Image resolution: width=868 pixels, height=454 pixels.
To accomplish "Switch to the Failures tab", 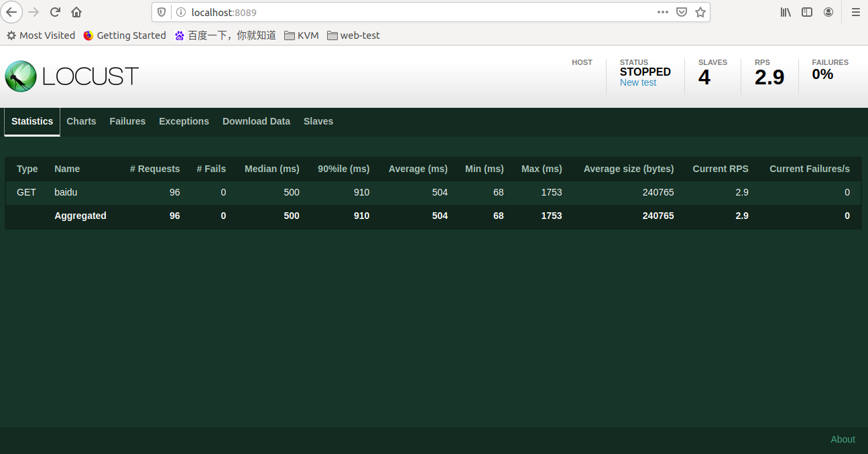I will click(x=127, y=121).
